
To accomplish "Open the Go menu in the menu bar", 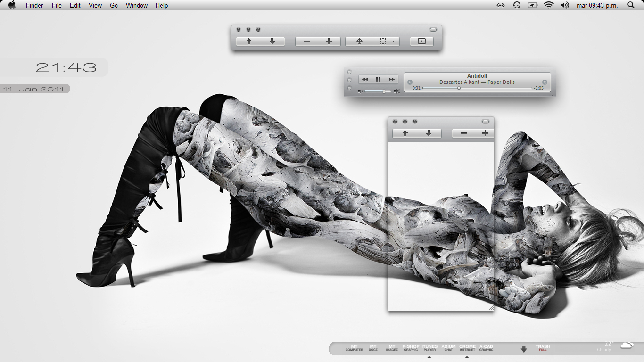I will coord(114,5).
